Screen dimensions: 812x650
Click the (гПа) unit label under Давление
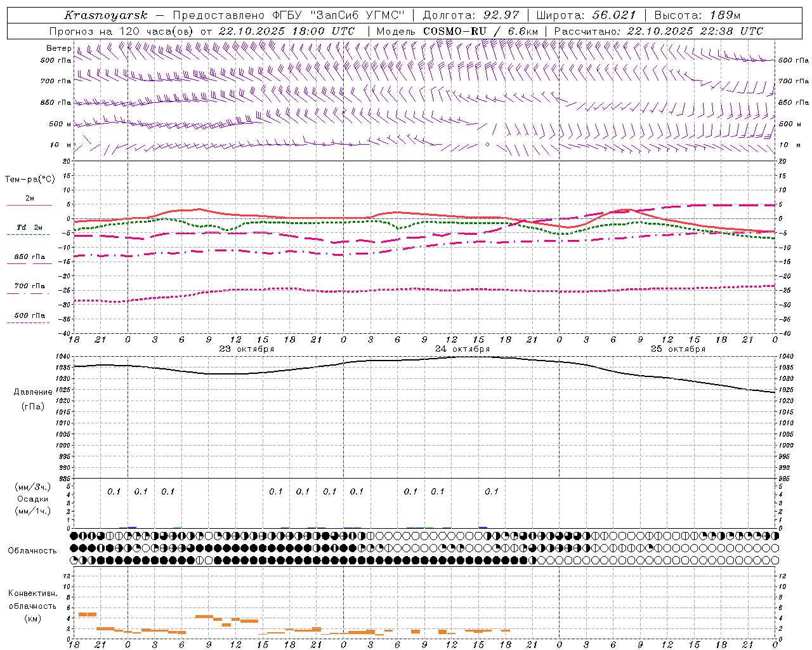click(x=33, y=406)
